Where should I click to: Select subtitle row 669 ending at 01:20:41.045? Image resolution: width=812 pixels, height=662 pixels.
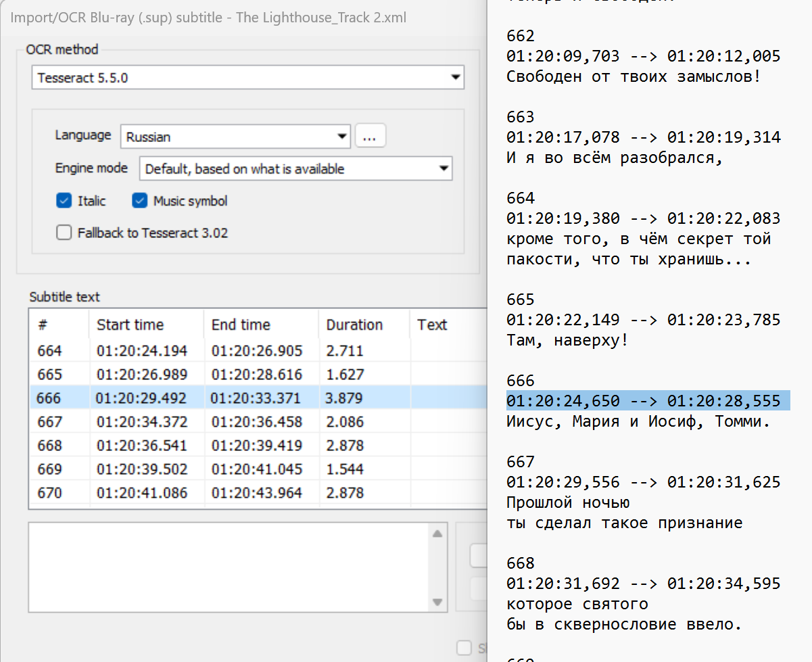click(x=258, y=469)
